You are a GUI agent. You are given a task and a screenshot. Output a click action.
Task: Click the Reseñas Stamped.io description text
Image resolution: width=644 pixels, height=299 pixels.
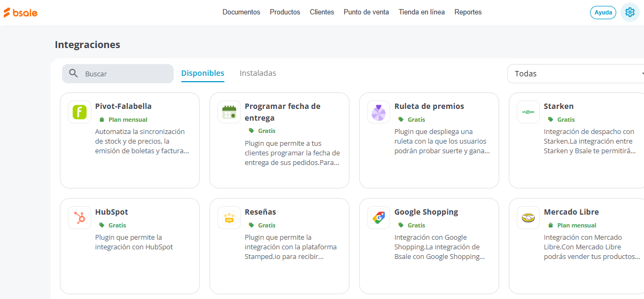coord(291,247)
